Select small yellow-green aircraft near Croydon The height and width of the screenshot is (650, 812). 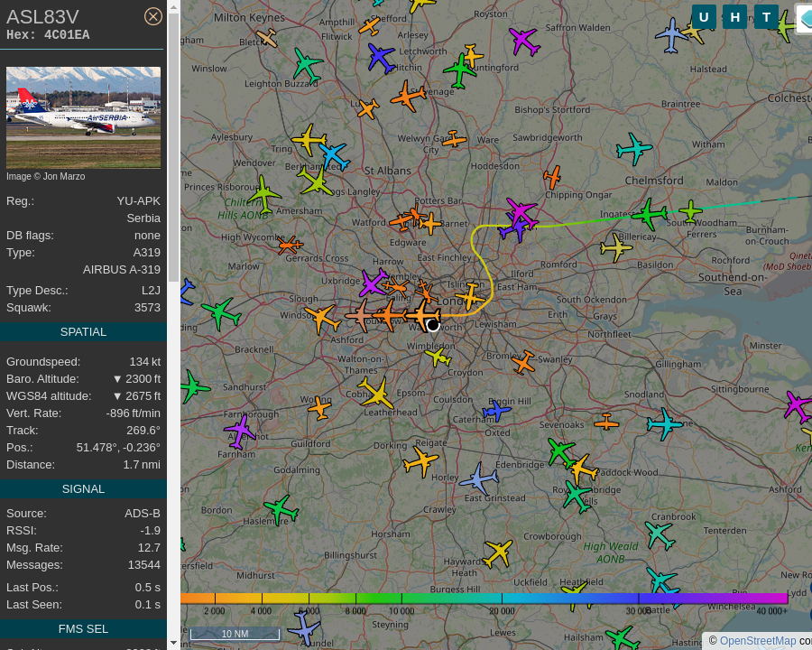438,357
